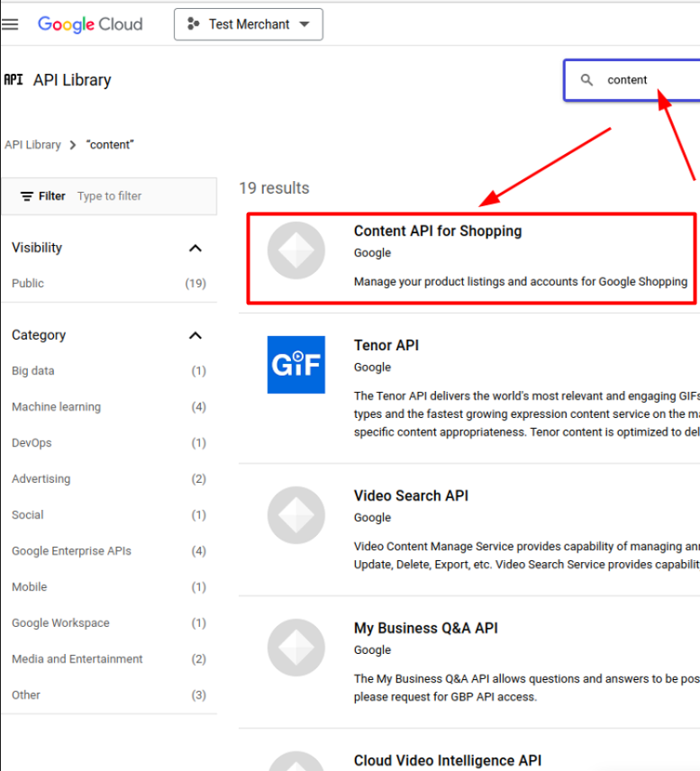Image resolution: width=700 pixels, height=771 pixels.
Task: Collapse the Visibility section
Action: pos(195,248)
